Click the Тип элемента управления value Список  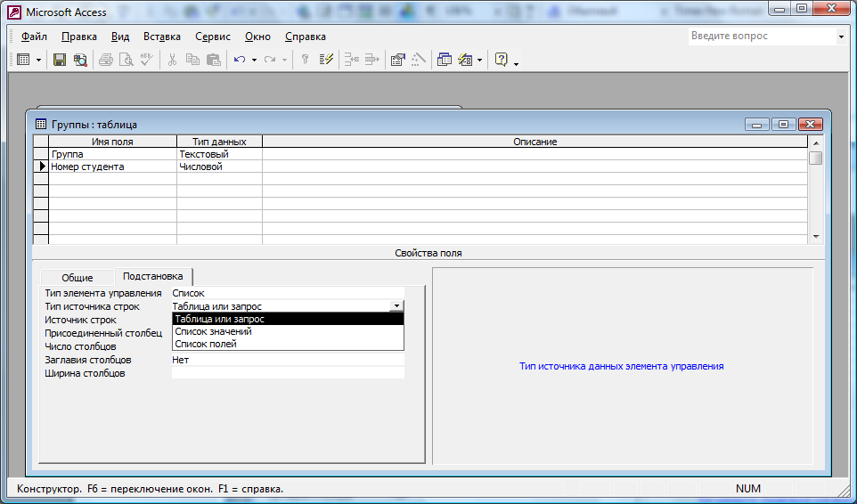coord(288,293)
